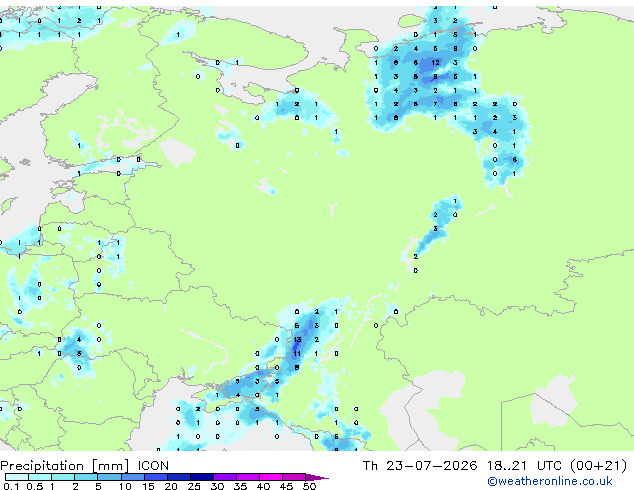Select purple legend swatch between 30 and 35

coord(225,477)
